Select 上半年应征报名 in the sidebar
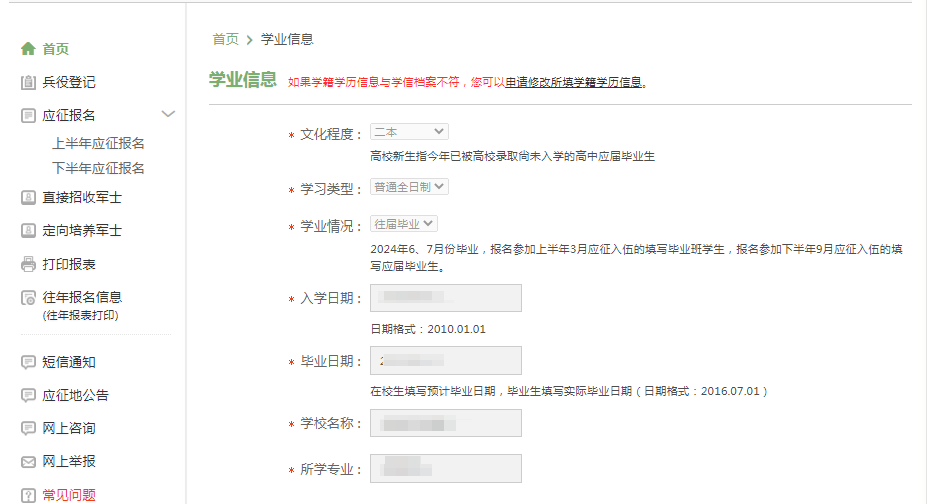This screenshot has height=504, width=927. click(98, 143)
